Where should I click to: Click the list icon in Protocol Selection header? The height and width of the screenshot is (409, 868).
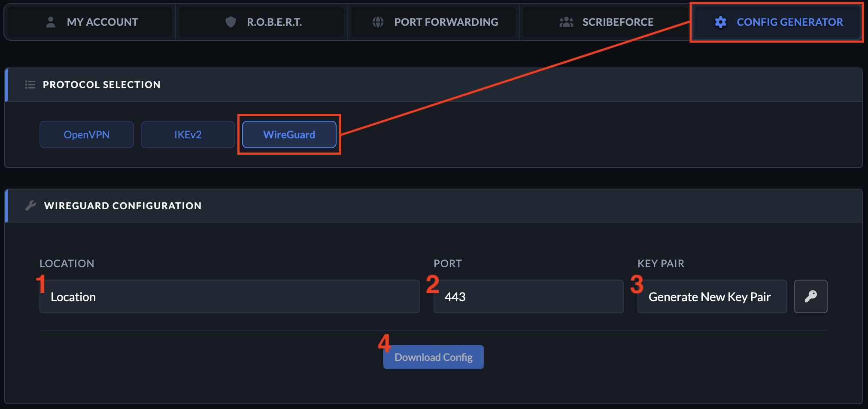(30, 84)
